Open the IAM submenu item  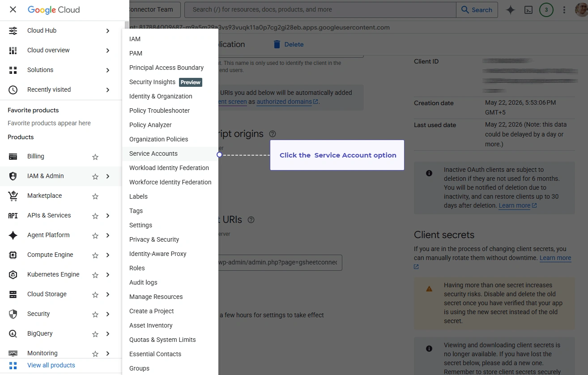[x=170, y=39]
